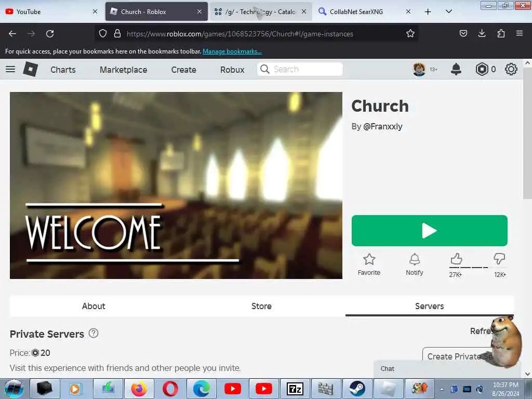
Task: Open 7-Zip from the taskbar
Action: pos(295,389)
